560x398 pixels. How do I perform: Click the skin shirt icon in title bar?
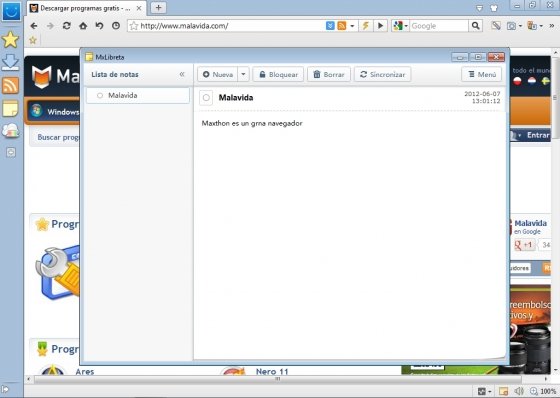494,8
